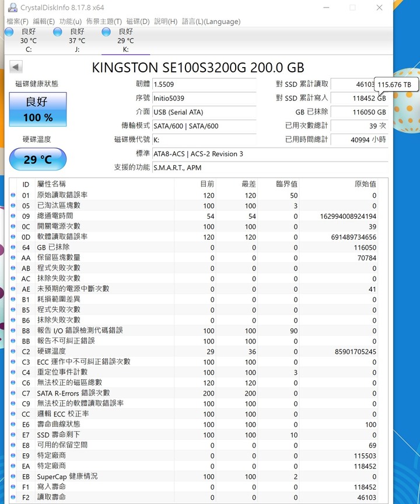The image size is (420, 504).
Task: Select row F2 讀取壽命
Action: tap(194, 497)
